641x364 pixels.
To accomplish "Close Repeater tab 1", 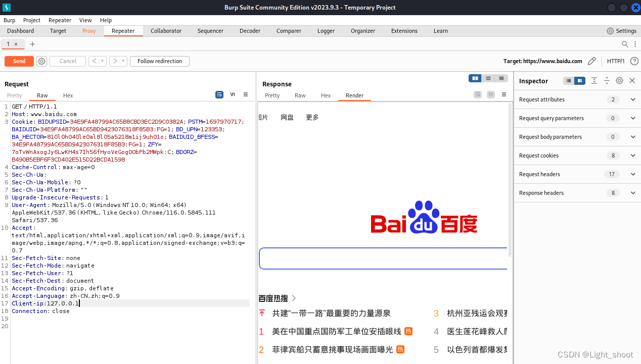I will pos(16,44).
